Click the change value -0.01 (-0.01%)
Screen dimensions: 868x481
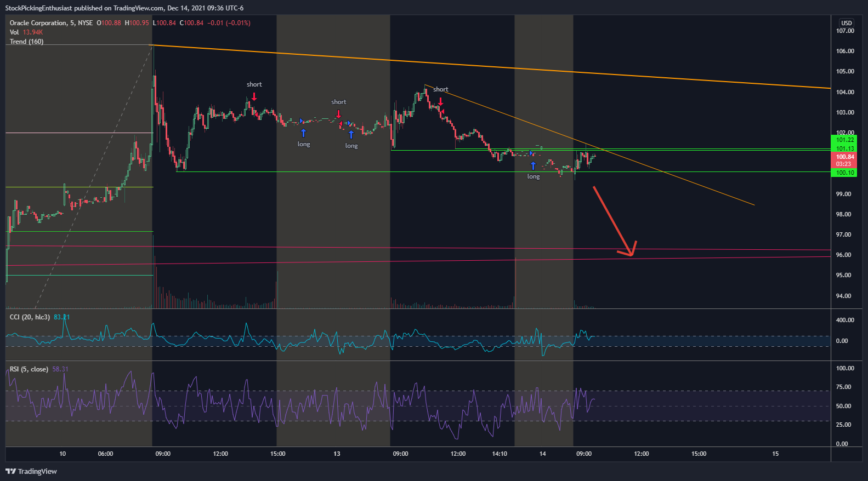click(x=229, y=23)
